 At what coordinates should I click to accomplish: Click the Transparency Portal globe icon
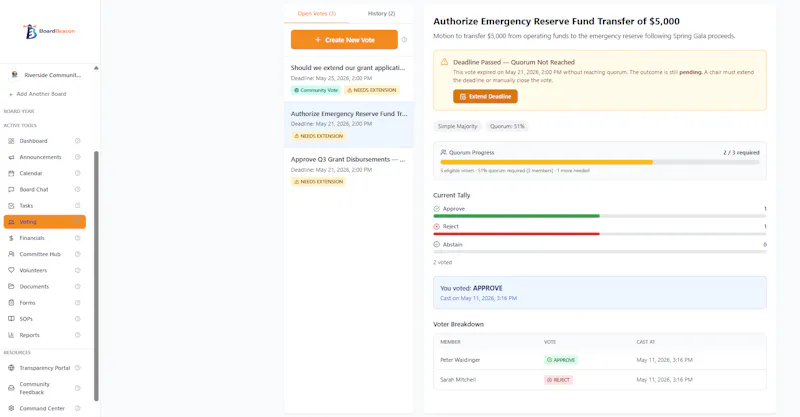pyautogui.click(x=11, y=367)
